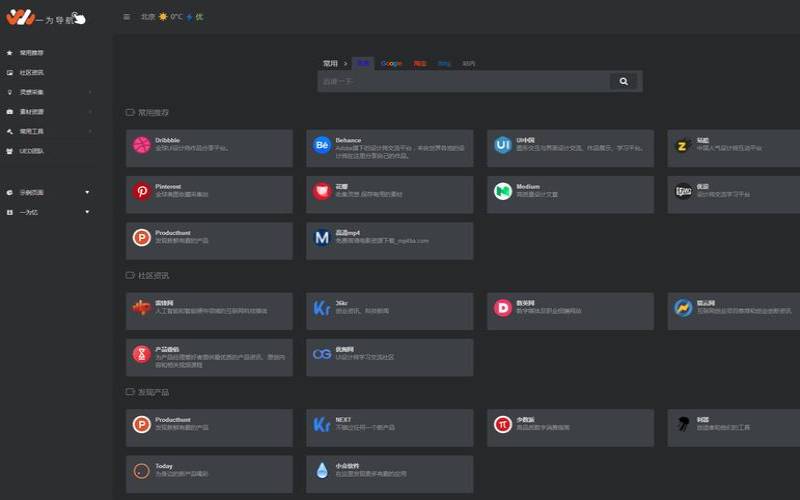This screenshot has width=800, height=500.
Task: Click the Pinterest logo icon
Action: tap(141, 191)
